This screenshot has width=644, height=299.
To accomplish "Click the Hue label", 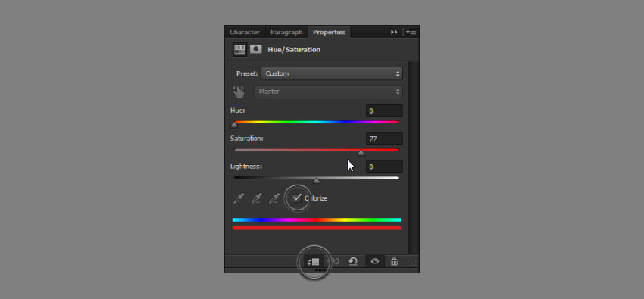I will 238,111.
